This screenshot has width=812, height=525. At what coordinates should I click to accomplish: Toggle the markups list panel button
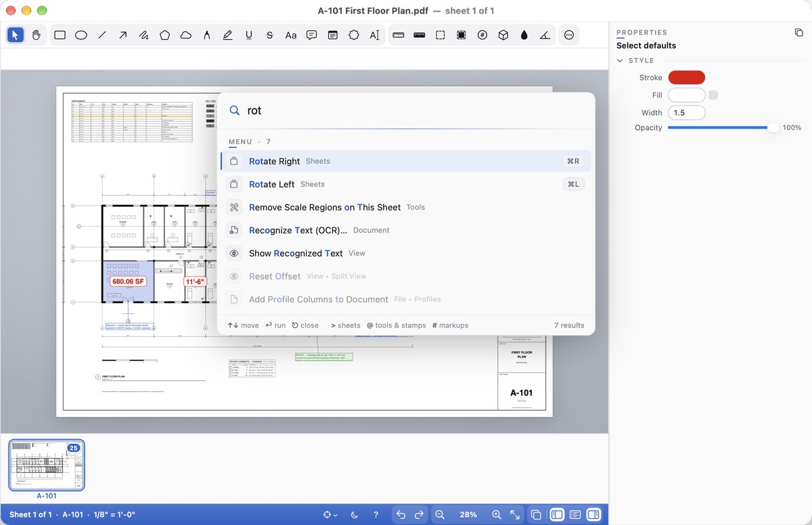(x=575, y=515)
